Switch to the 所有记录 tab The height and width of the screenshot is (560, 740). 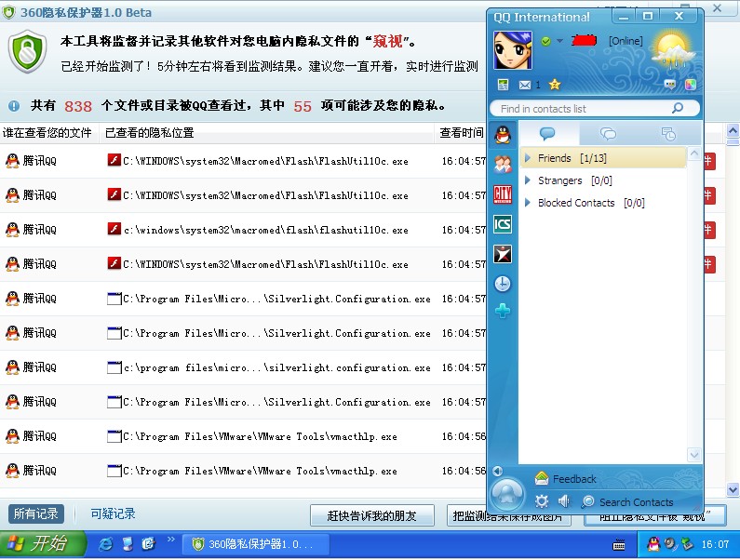pos(36,513)
